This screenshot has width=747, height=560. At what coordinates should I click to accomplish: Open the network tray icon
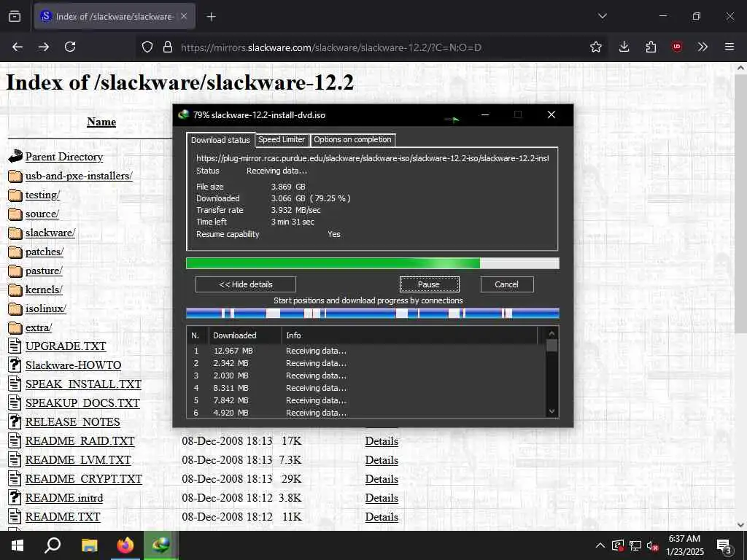[635, 546]
